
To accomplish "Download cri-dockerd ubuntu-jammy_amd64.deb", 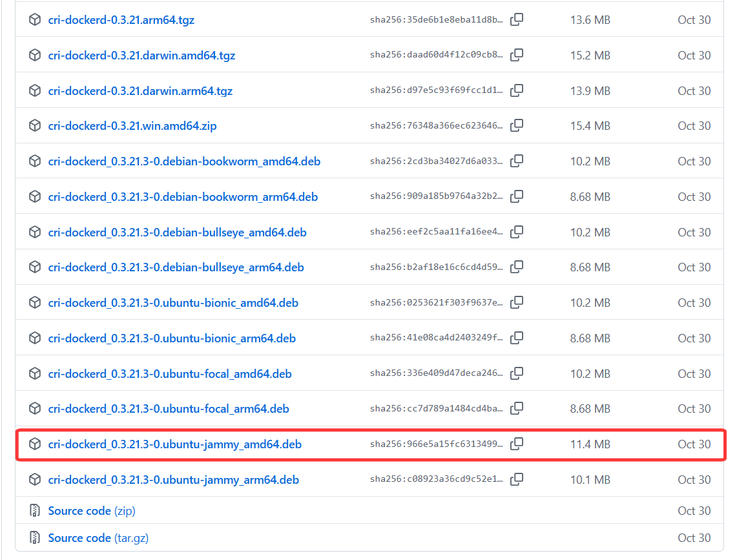I will pyautogui.click(x=174, y=444).
